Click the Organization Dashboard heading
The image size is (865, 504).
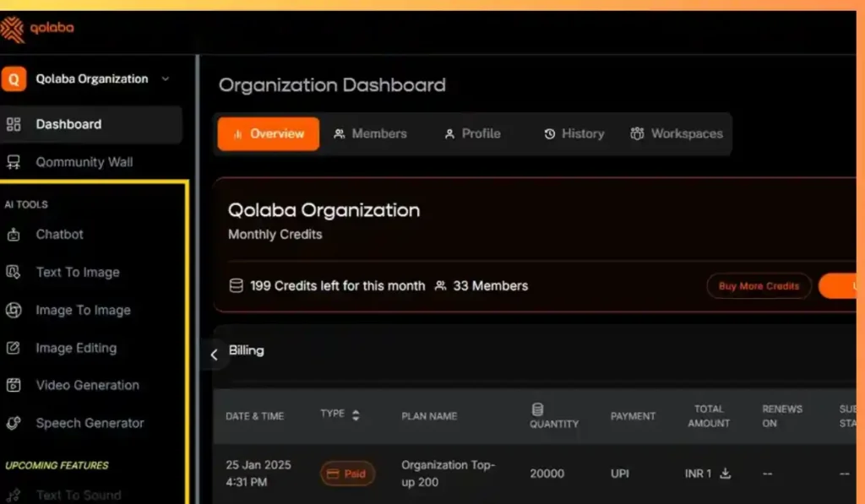click(332, 85)
